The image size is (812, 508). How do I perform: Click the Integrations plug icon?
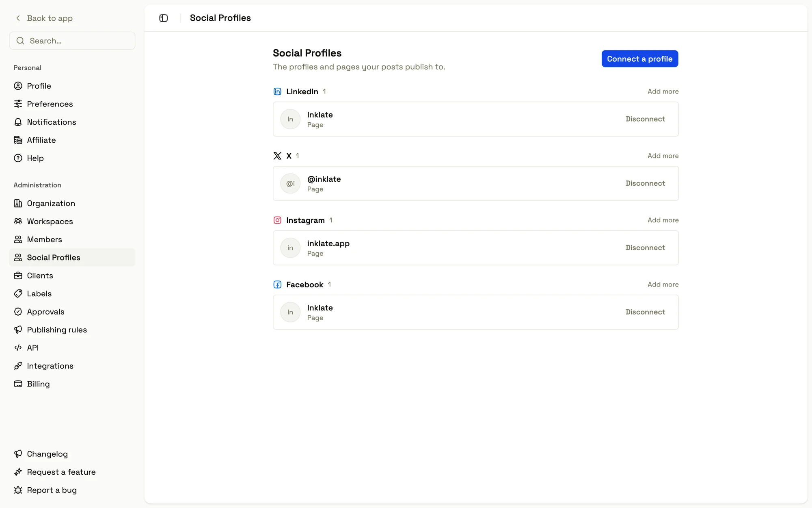[18, 366]
